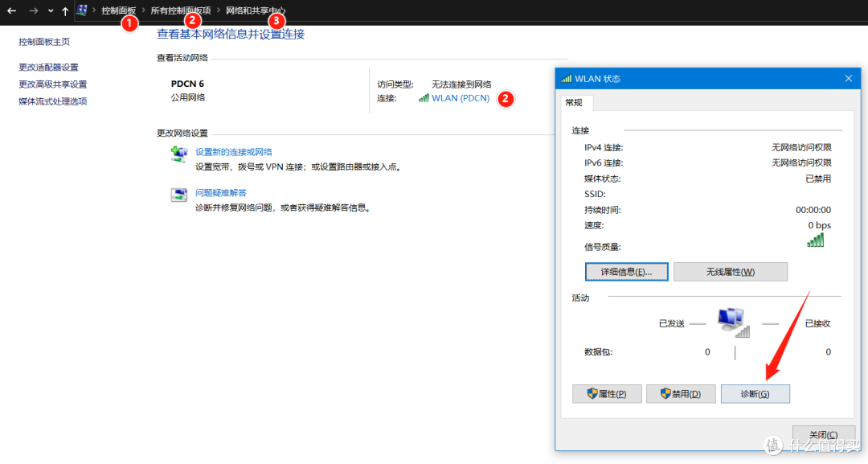The image size is (868, 464).
Task: Click the network icon at the start of address bar
Action: (82, 10)
